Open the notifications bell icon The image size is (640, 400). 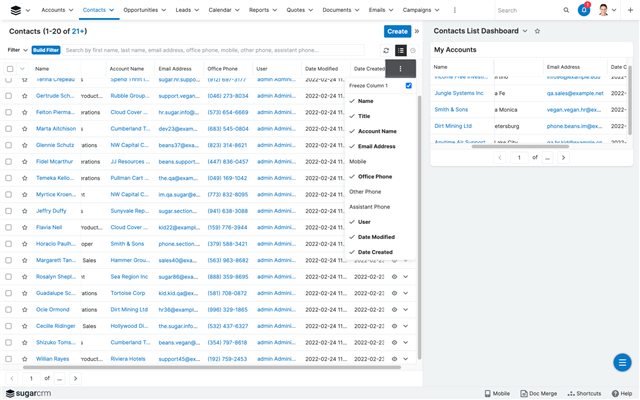tap(584, 10)
